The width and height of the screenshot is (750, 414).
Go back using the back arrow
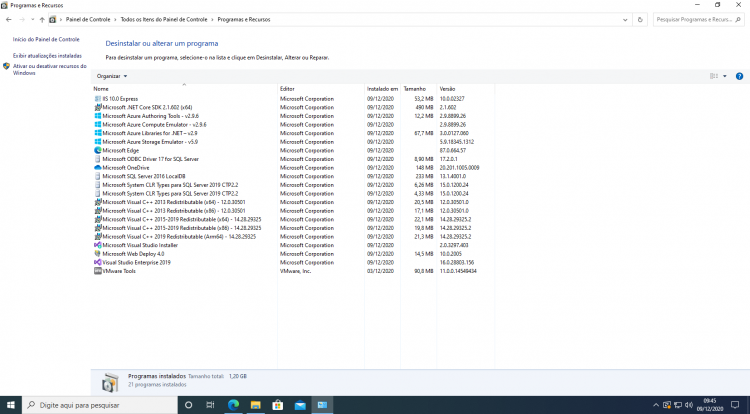click(9, 20)
